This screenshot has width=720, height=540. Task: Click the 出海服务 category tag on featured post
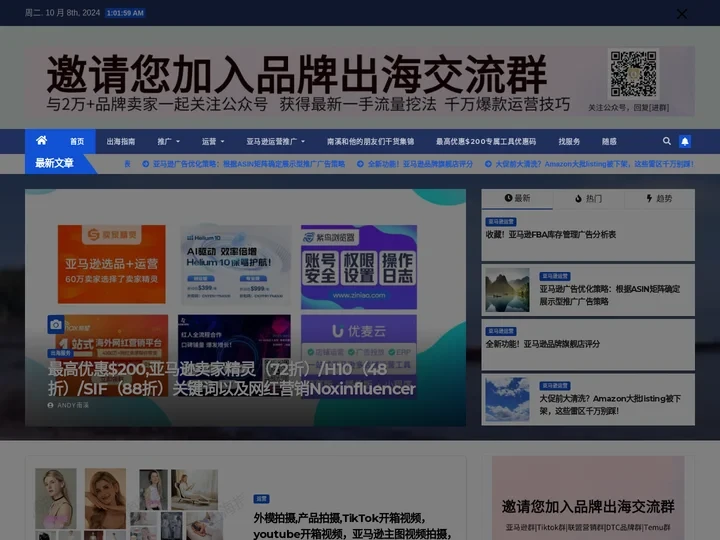[60, 353]
